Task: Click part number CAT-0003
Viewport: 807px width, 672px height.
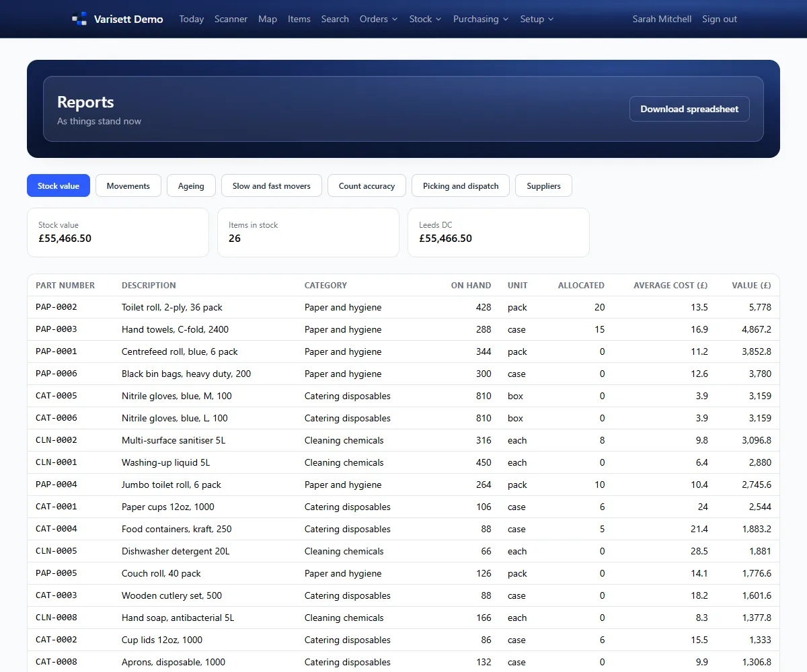Action: (56, 595)
